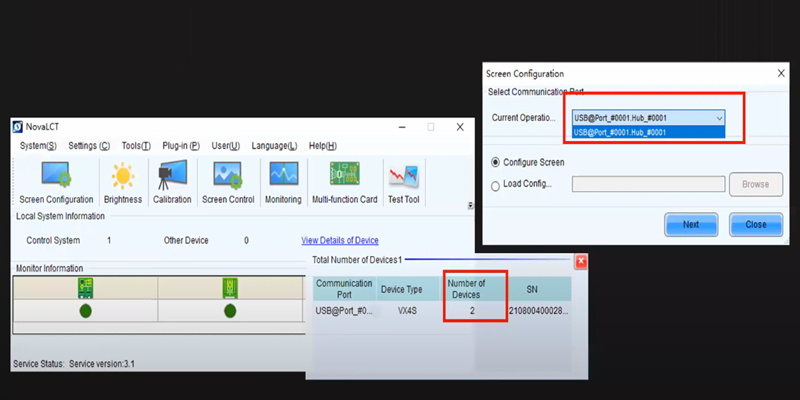The height and width of the screenshot is (400, 800).
Task: Click the receiving card icon in Monitor Information
Action: (230, 289)
